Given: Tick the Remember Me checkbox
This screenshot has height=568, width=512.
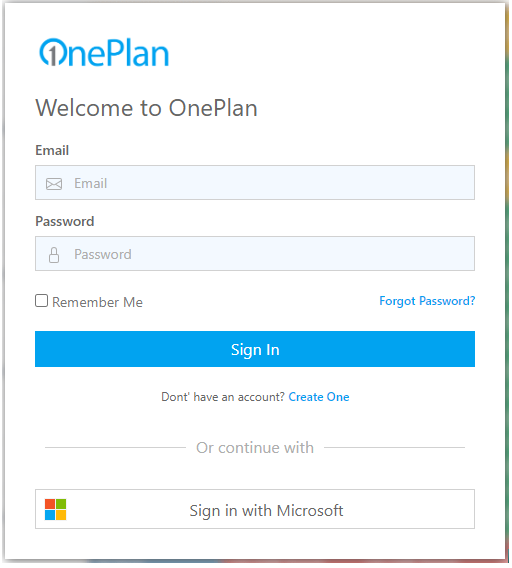Looking at the screenshot, I should tap(42, 301).
